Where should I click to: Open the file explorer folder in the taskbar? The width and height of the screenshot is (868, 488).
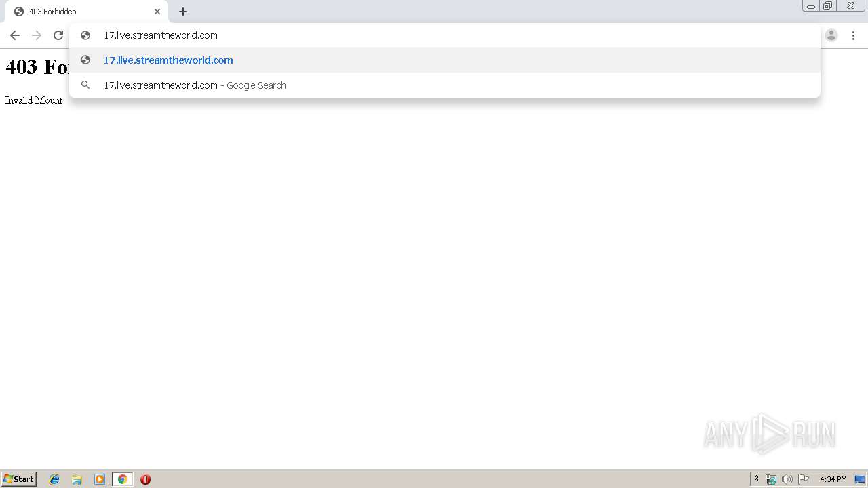77,479
